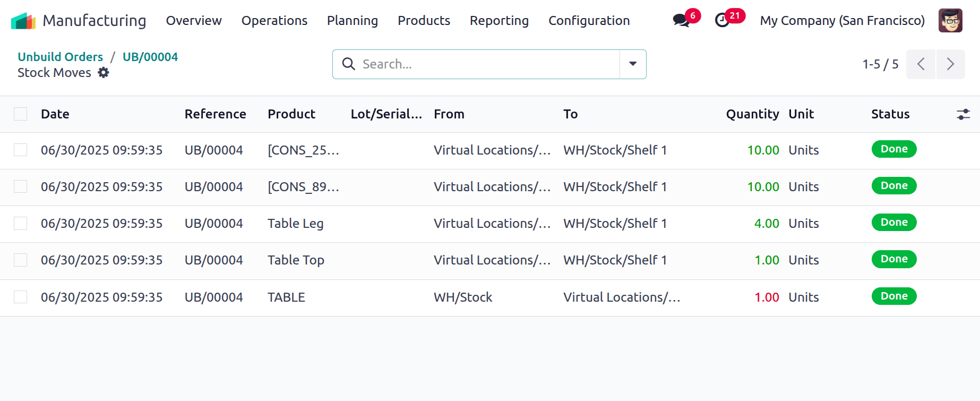Viewport: 980px width, 401px height.
Task: Go to the next page arrow
Action: pyautogui.click(x=950, y=64)
